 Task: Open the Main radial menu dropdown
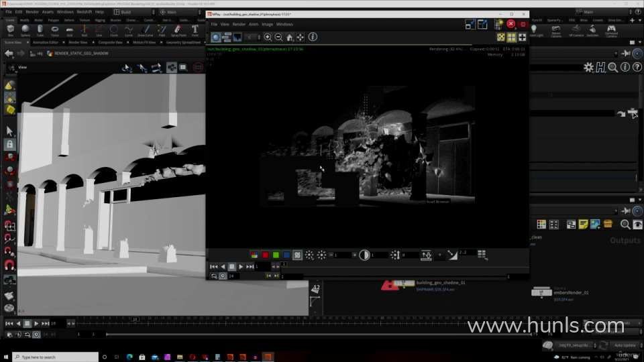tap(180, 12)
